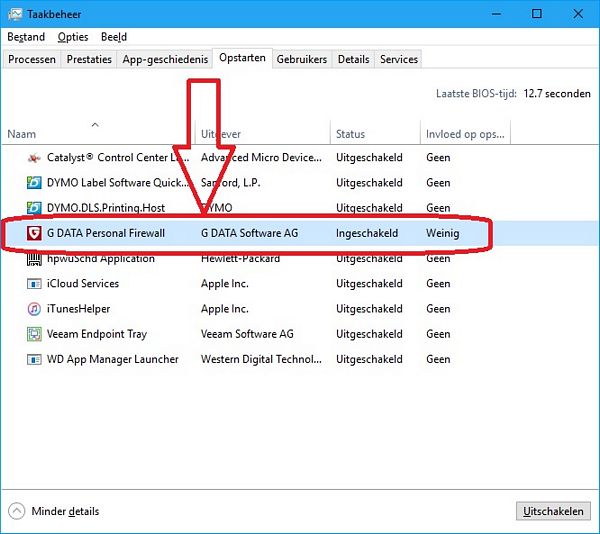Click the 12.7 seconden BIOS time value

tap(557, 93)
